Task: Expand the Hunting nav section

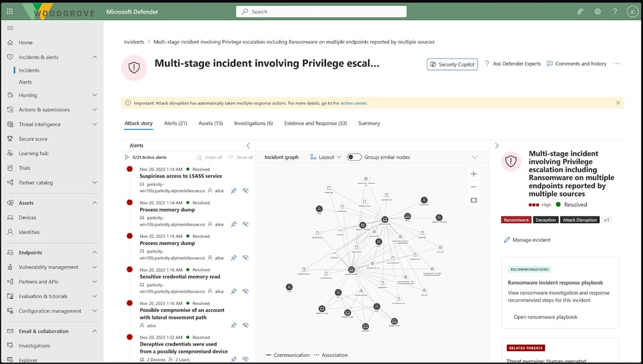Action: click(x=95, y=95)
